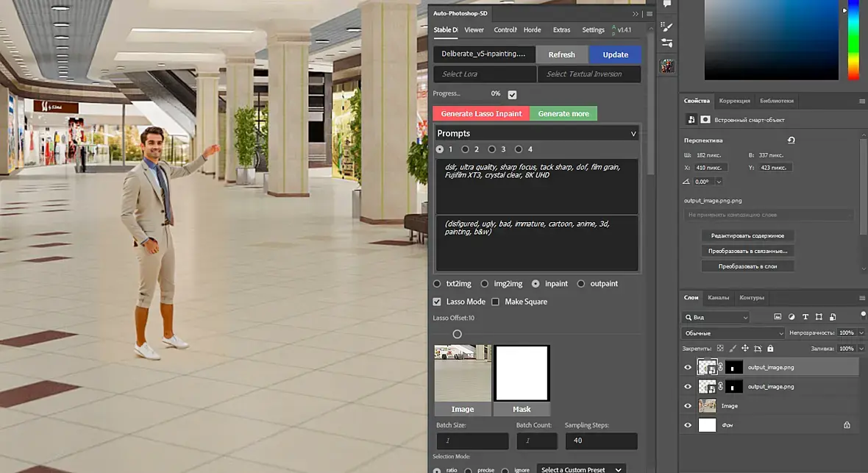
Task: Enable the Make Square checkbox
Action: pyautogui.click(x=496, y=302)
